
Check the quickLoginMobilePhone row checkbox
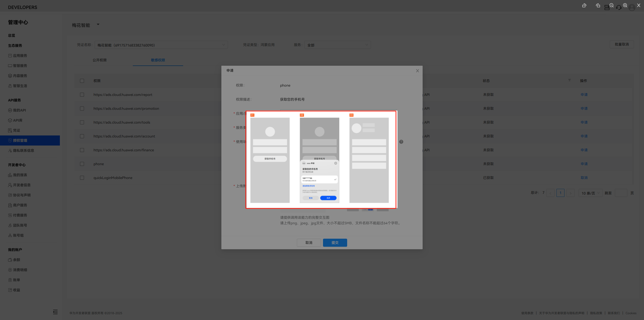82,178
